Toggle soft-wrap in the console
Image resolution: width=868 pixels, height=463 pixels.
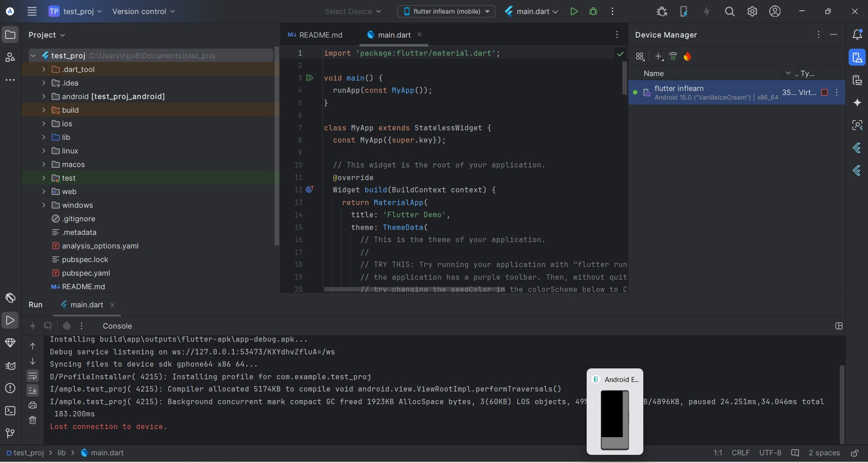click(33, 376)
